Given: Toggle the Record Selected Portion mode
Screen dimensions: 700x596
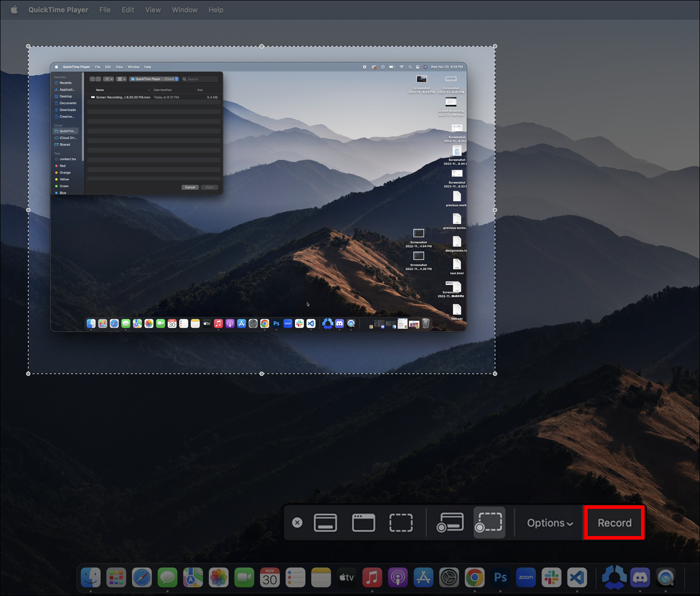Looking at the screenshot, I should pos(489,523).
